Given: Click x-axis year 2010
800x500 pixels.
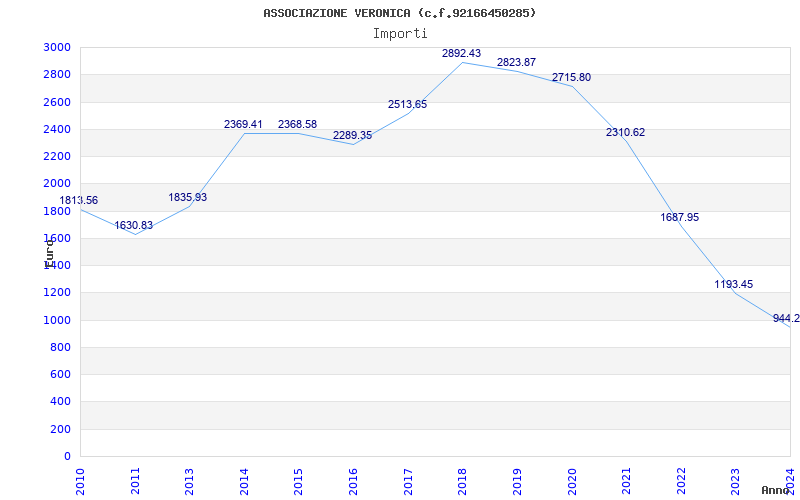Looking at the screenshot, I should click(80, 482).
